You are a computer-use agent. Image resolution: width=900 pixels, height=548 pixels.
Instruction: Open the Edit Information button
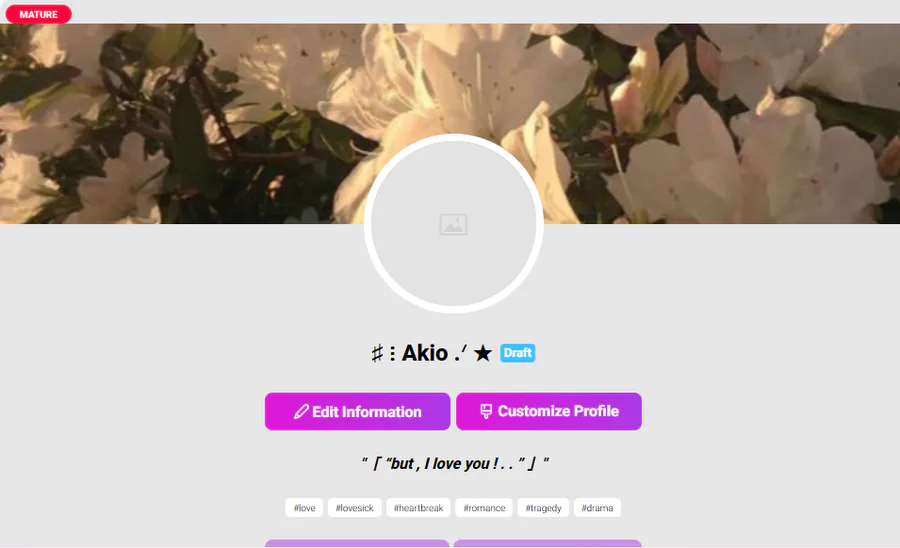(358, 411)
